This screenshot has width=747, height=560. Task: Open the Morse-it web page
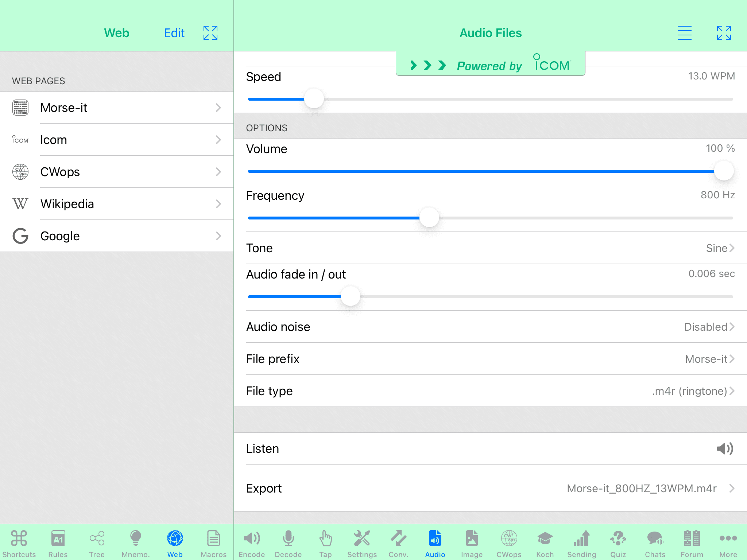pos(117,108)
